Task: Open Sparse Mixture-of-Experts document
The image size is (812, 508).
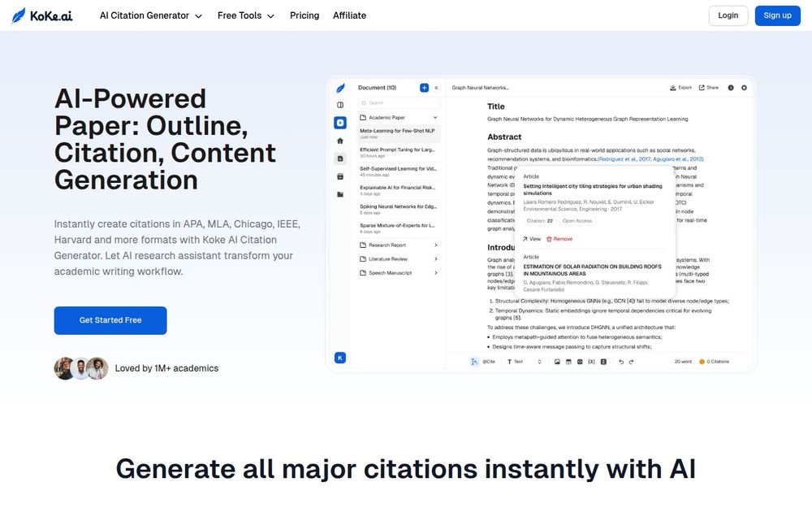Action: [399, 228]
